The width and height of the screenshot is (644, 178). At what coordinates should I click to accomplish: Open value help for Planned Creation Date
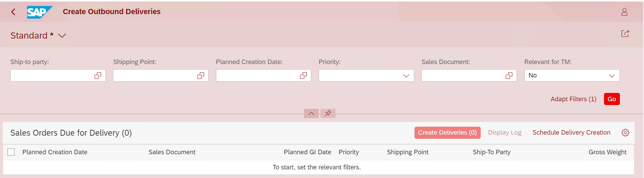[x=303, y=76]
